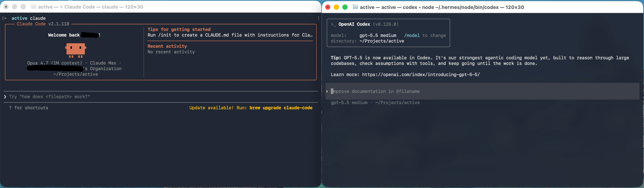The image size is (644, 188).
Task: Click 'gpt-5.5 medium' in Codex model row
Action: tap(378, 35)
